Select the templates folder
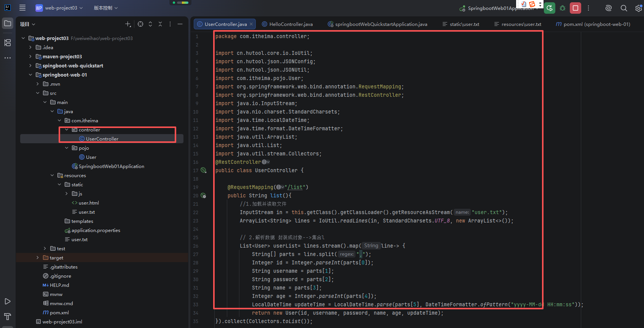 tap(82, 221)
